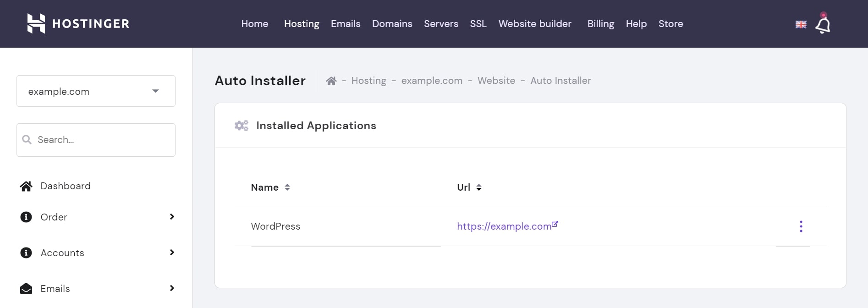Image resolution: width=868 pixels, height=308 pixels.
Task: Expand the Emails sidebar section chevron
Action: 172,288
